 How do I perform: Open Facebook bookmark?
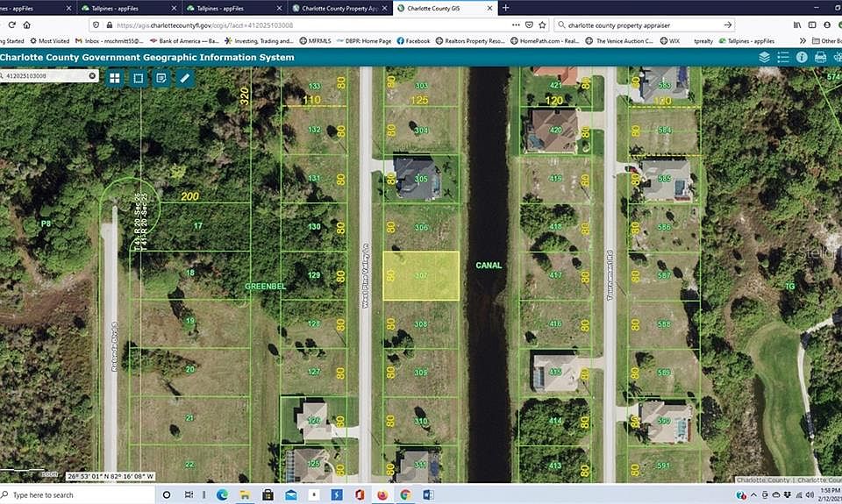tap(413, 41)
